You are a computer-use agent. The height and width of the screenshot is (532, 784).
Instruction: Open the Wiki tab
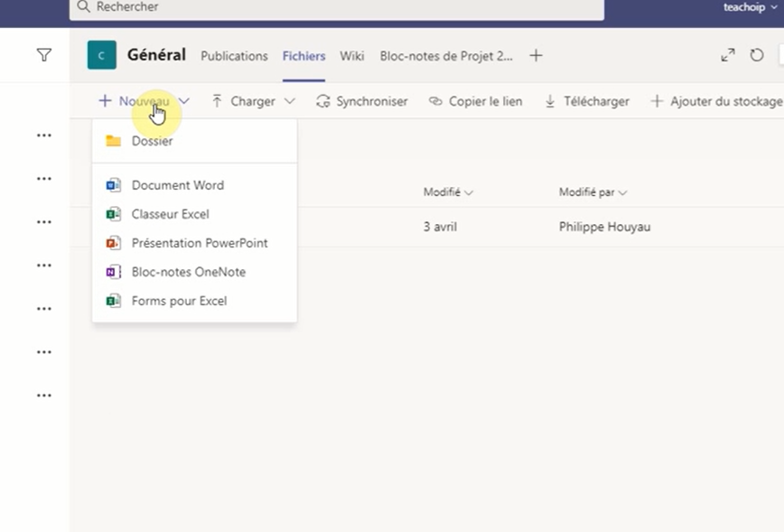tap(352, 56)
